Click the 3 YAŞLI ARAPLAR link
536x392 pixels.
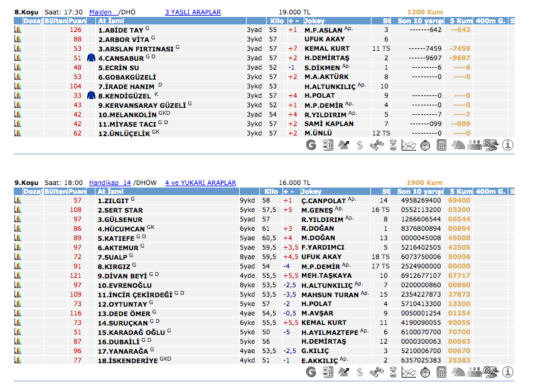193,12
